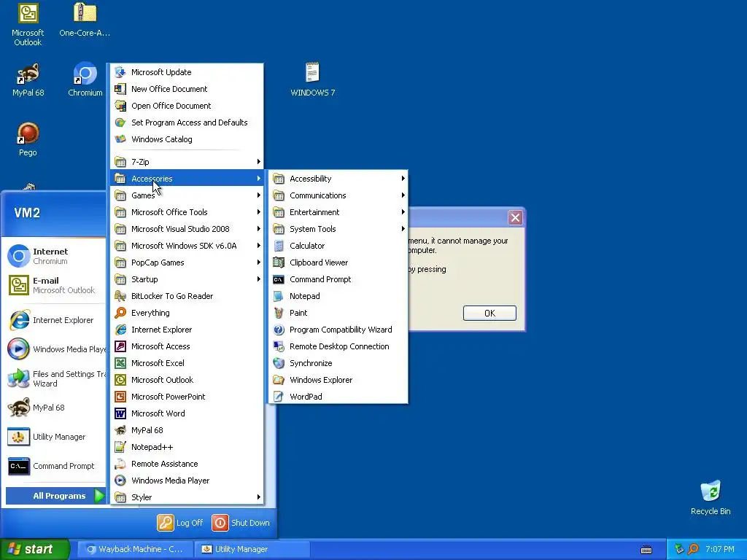Image resolution: width=747 pixels, height=560 pixels.
Task: Click the Everything search tray icon
Action: pyautogui.click(x=693, y=549)
